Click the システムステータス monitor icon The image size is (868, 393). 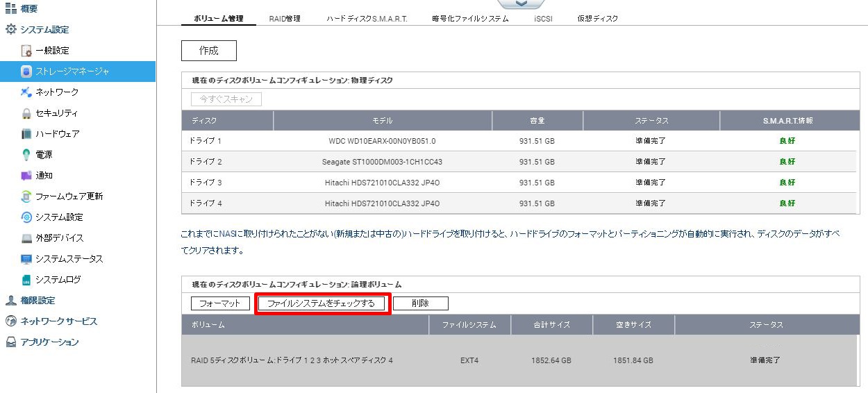[x=26, y=259]
